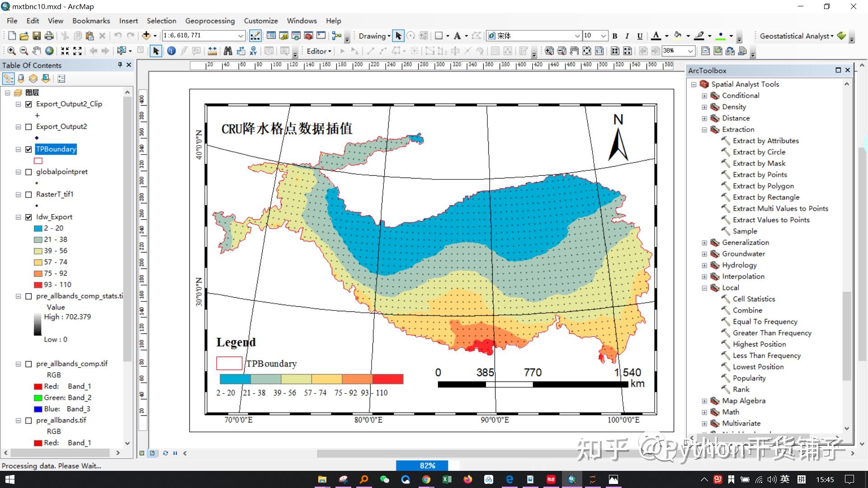Expand the Conditional toolset in Spatial Analyst Tools

704,95
